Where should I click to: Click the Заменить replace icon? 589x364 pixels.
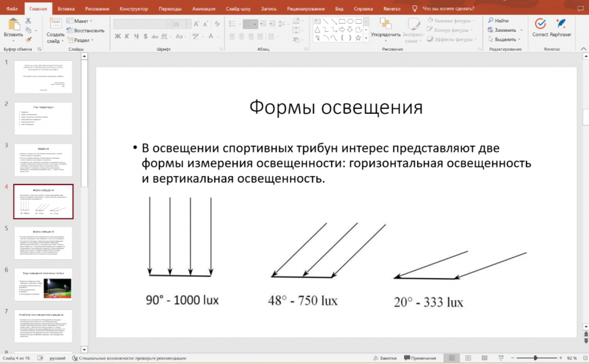tap(491, 29)
